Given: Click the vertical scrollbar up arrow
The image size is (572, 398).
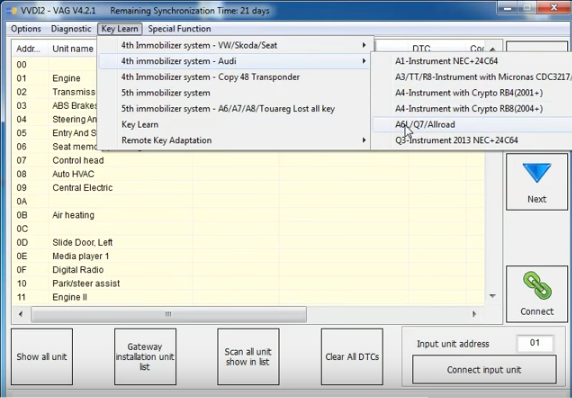Looking at the screenshot, I should 492,49.
